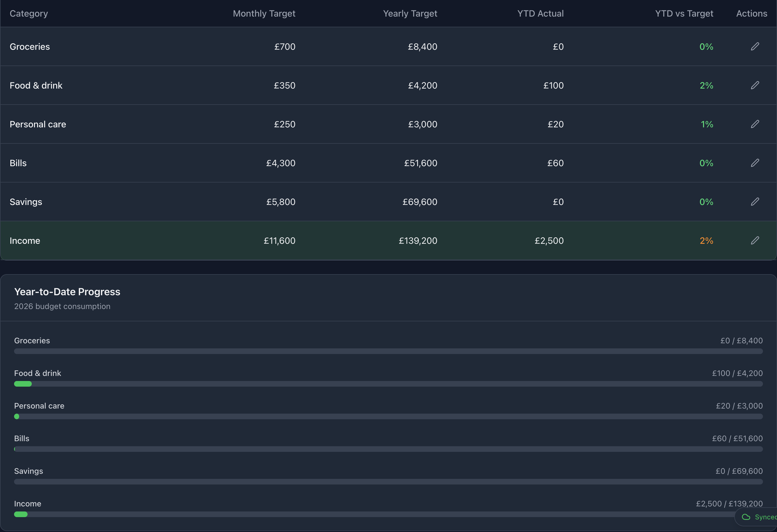Edit the Food & drink budget category
Screen dimensions: 777x532
coord(755,85)
